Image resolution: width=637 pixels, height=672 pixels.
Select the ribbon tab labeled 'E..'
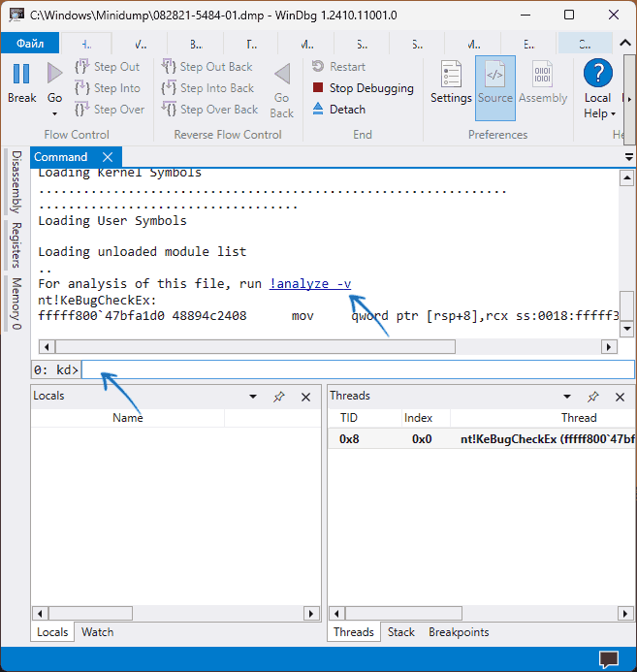pyautogui.click(x=528, y=44)
